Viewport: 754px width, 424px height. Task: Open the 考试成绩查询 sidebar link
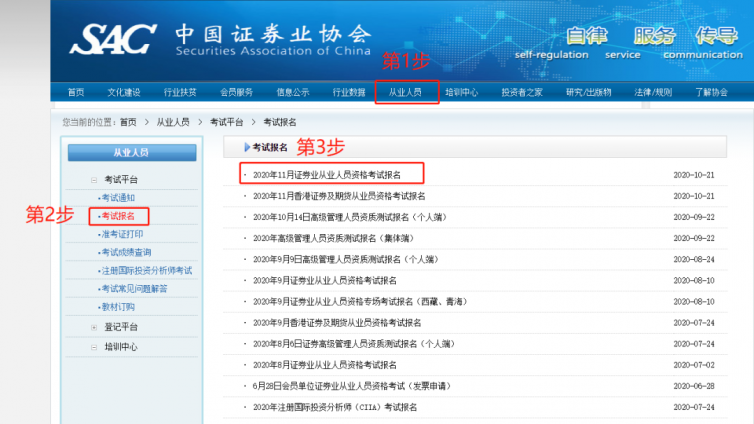click(126, 252)
